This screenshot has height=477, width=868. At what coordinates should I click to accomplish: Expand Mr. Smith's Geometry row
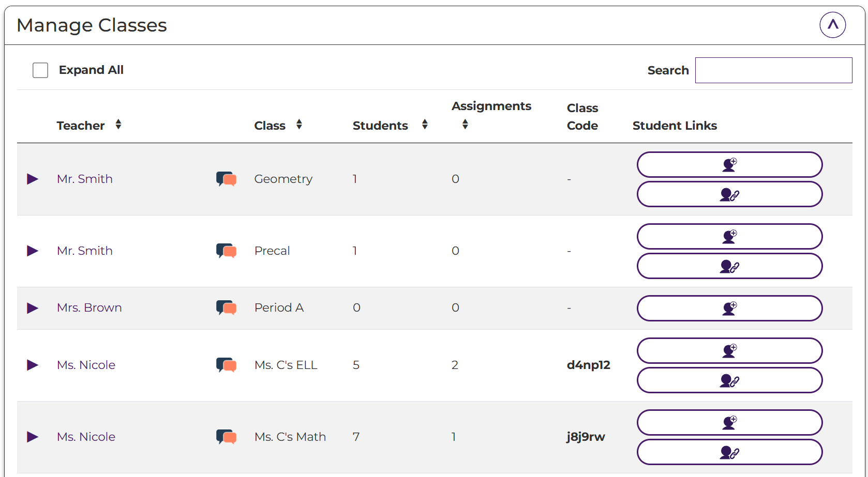[x=33, y=179]
